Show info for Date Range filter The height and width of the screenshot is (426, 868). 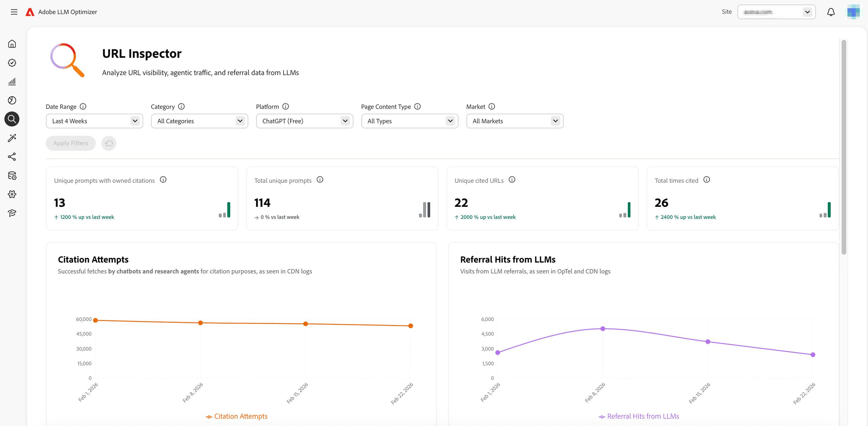click(x=83, y=107)
